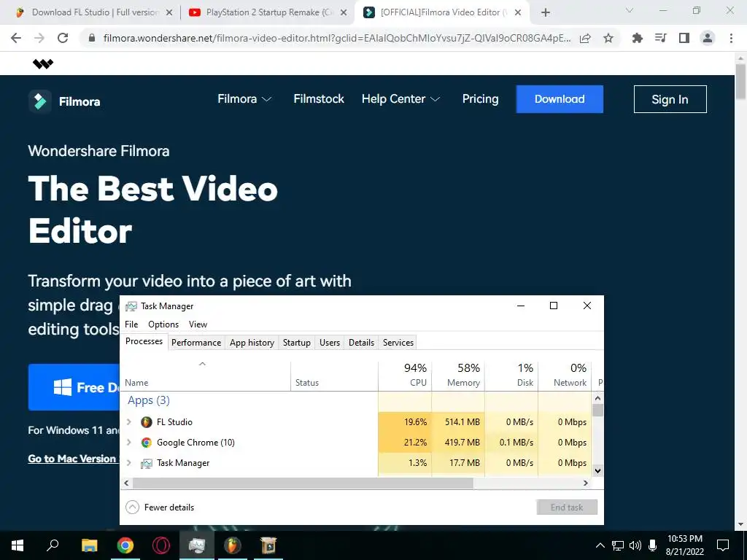This screenshot has height=560, width=747.
Task: Click Go to Mac Version link
Action: coord(72,459)
